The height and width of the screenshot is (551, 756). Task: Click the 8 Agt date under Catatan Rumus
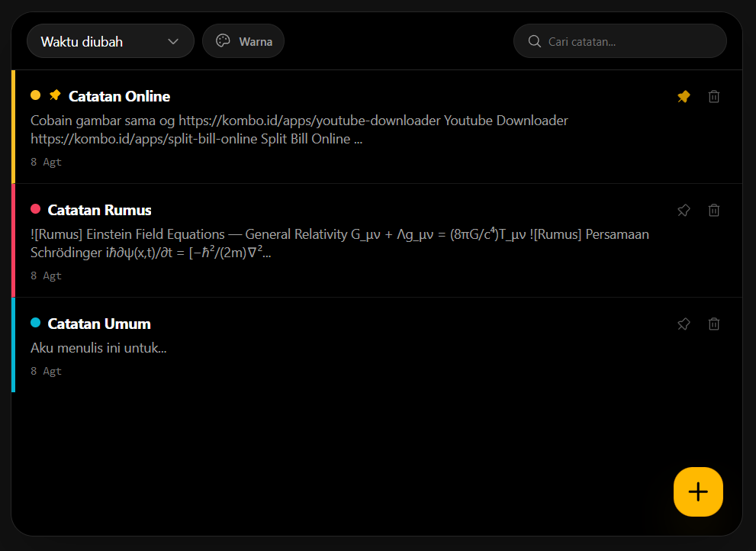(47, 276)
